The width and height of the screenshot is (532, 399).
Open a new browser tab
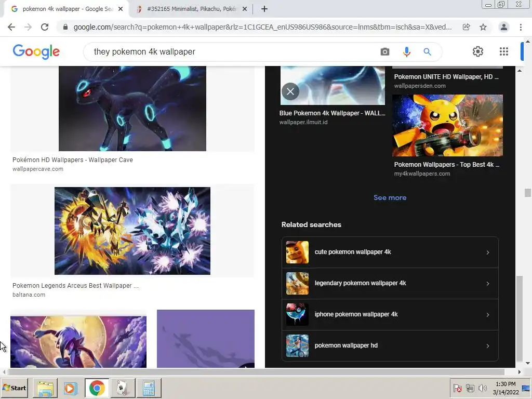(264, 9)
